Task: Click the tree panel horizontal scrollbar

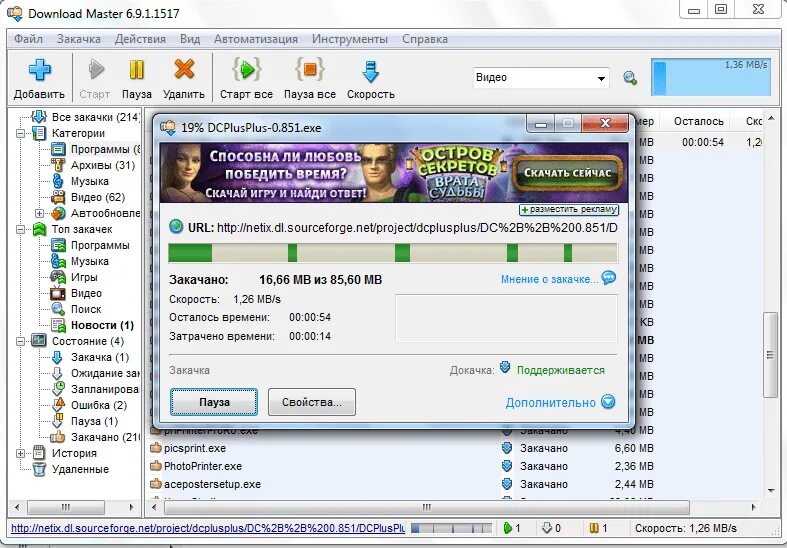Action: [66, 507]
